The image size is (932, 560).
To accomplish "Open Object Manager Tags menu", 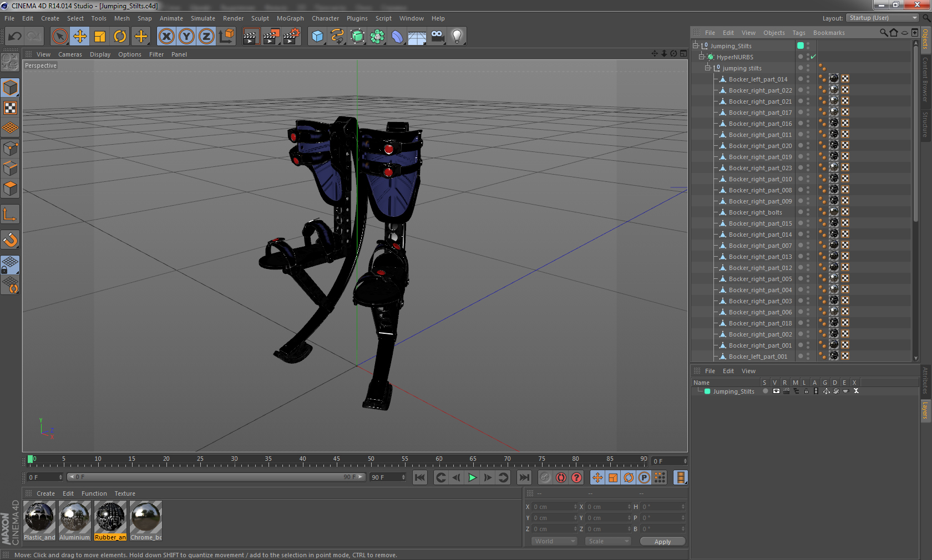I will point(798,33).
